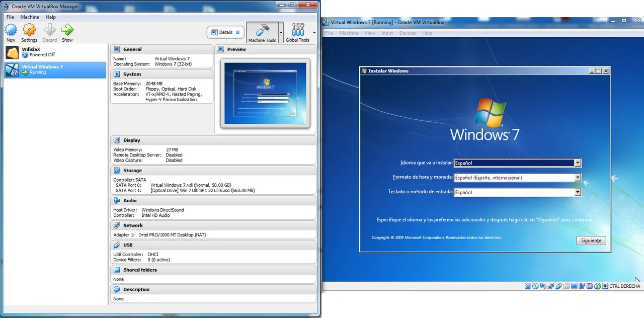644x318 pixels.
Task: Click 'Intel PRO/1000 MT Desktop (NAT)' adapter text
Action: (x=173, y=235)
